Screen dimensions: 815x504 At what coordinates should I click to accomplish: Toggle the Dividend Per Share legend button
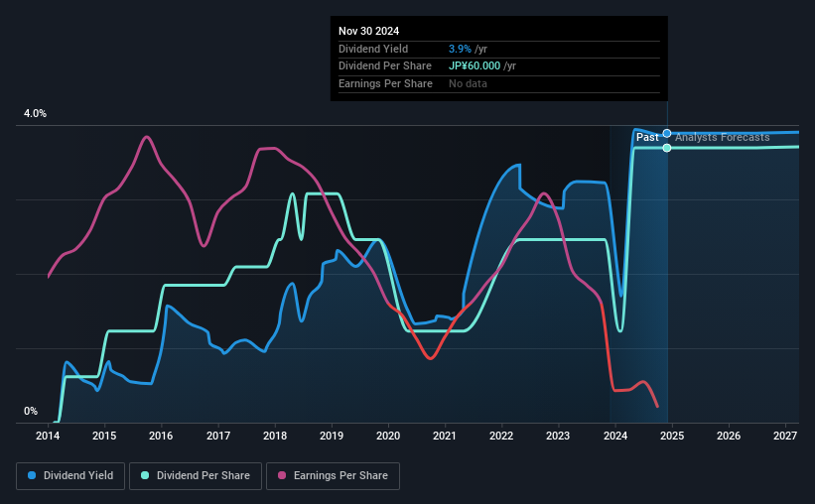tap(196, 476)
